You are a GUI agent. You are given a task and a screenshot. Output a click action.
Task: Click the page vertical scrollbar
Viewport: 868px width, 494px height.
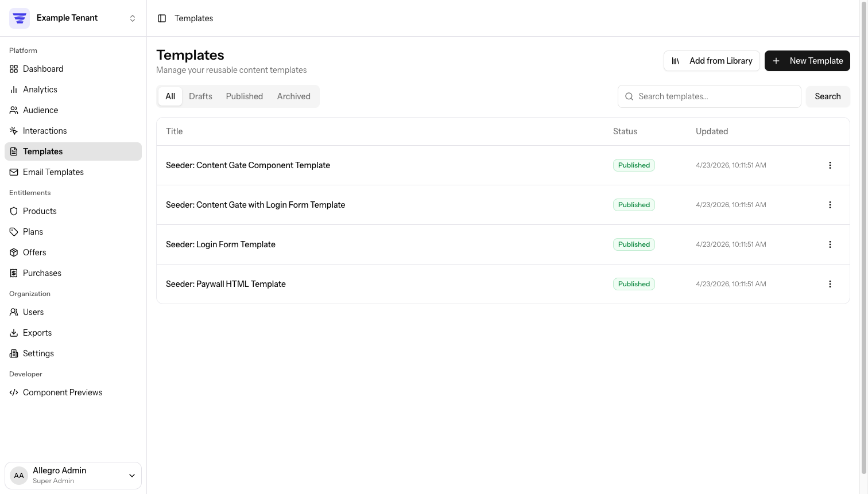(x=863, y=238)
